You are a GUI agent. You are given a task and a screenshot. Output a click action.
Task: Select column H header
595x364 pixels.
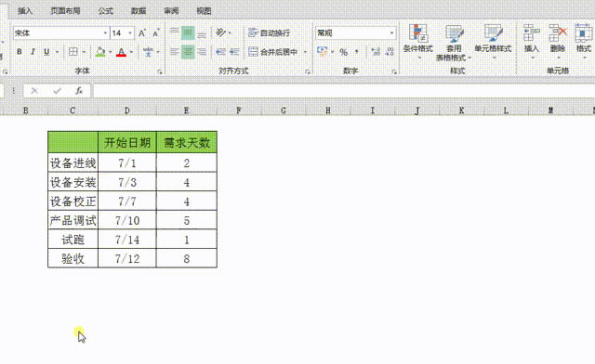328,110
